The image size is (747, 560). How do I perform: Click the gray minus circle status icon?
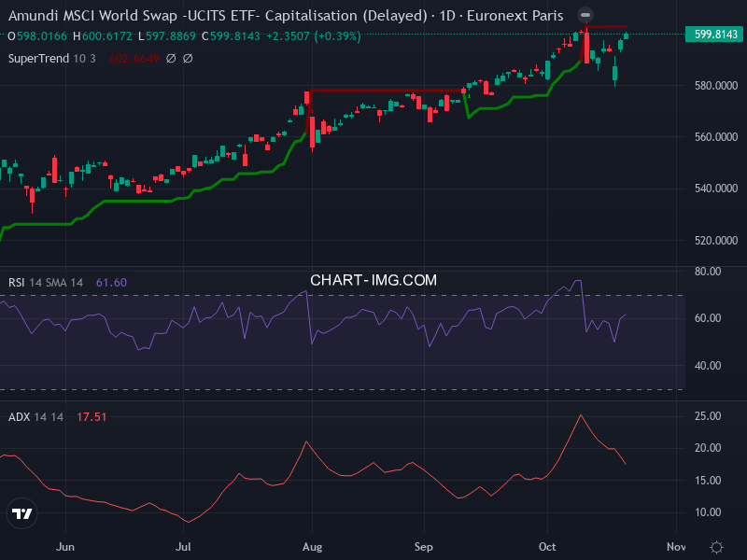coord(585,16)
